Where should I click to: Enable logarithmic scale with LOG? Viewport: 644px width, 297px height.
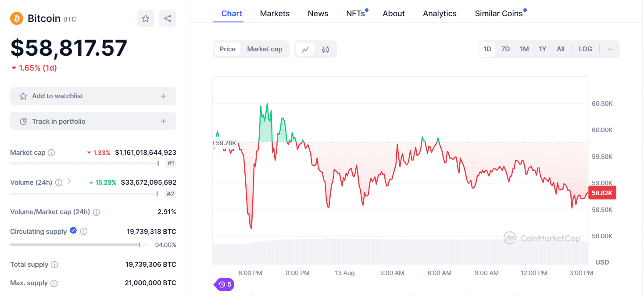tap(585, 49)
